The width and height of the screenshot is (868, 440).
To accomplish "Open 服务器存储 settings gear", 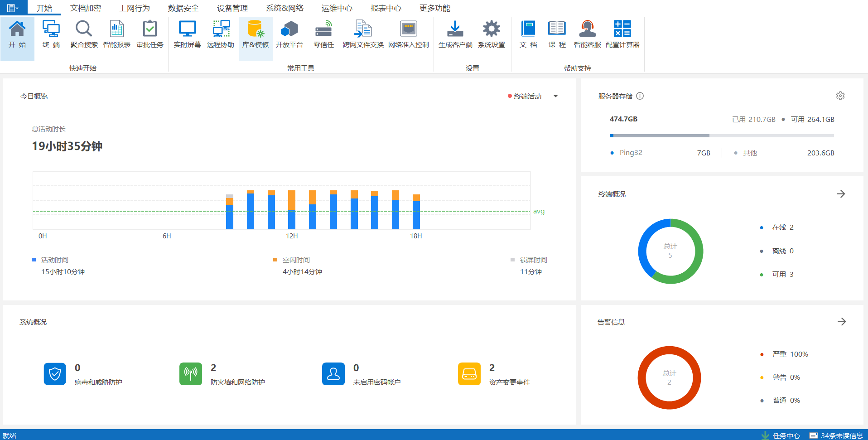I will click(840, 96).
